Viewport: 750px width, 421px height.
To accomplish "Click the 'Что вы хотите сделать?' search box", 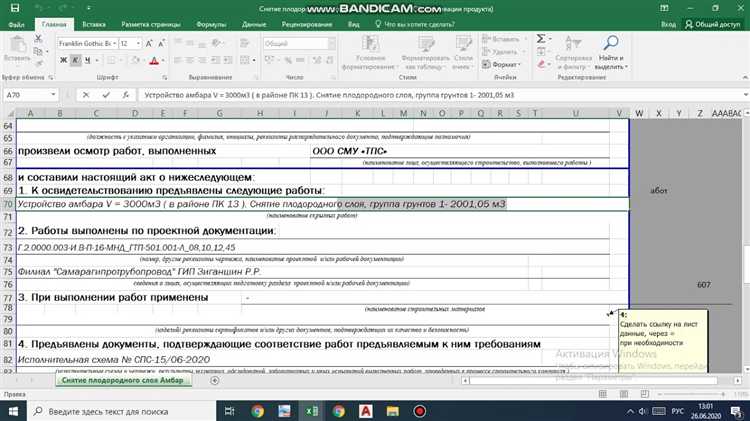I will (415, 24).
